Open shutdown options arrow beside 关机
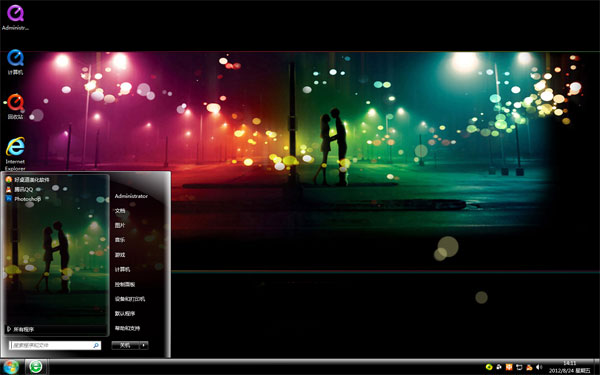This screenshot has height=375, width=600. 144,345
